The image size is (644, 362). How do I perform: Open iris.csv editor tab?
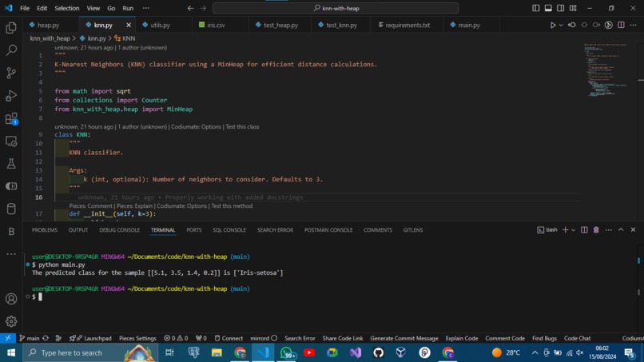click(x=216, y=25)
